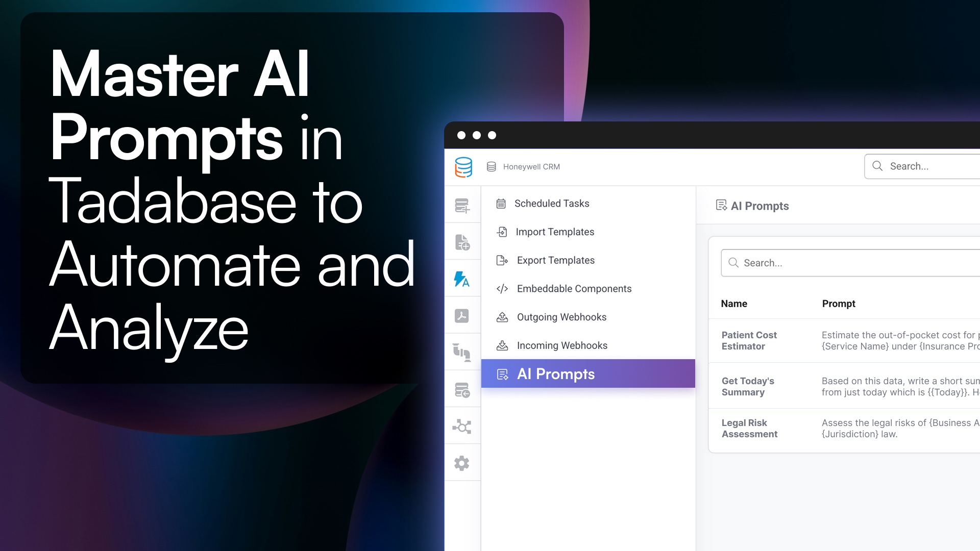Click the magnifier in the prompts search
Image resolution: width=980 pixels, height=551 pixels.
tap(733, 263)
